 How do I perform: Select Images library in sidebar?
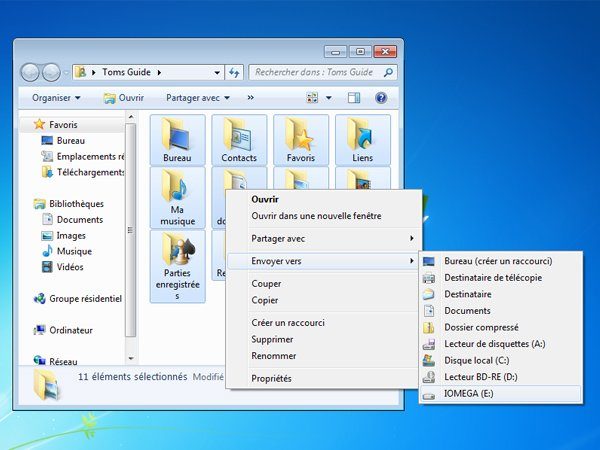[x=64, y=235]
